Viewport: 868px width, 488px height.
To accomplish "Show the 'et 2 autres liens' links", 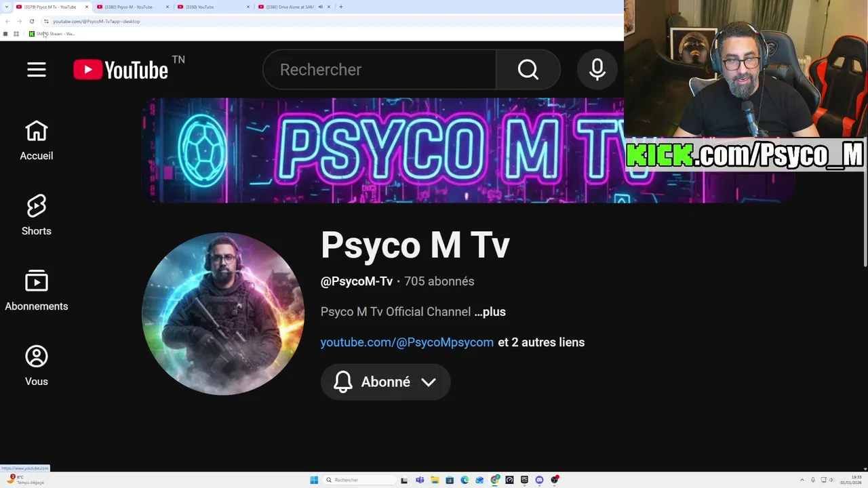I will pos(541,342).
